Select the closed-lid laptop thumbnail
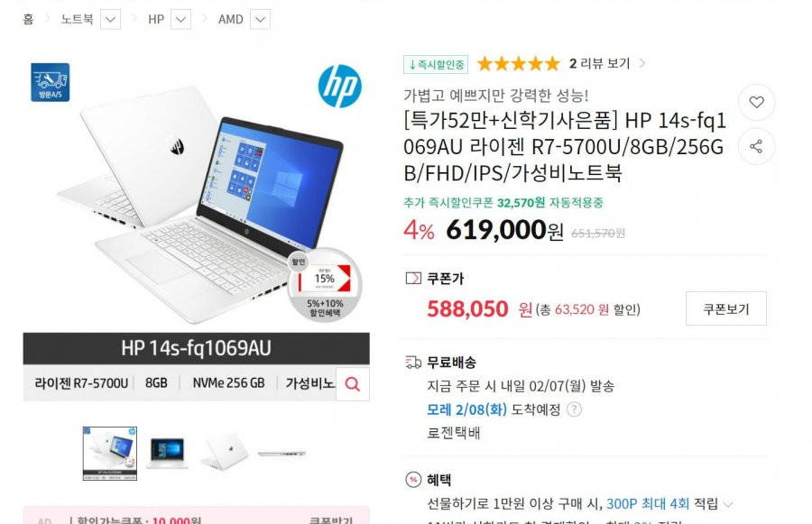The image size is (812, 524). coord(225,452)
